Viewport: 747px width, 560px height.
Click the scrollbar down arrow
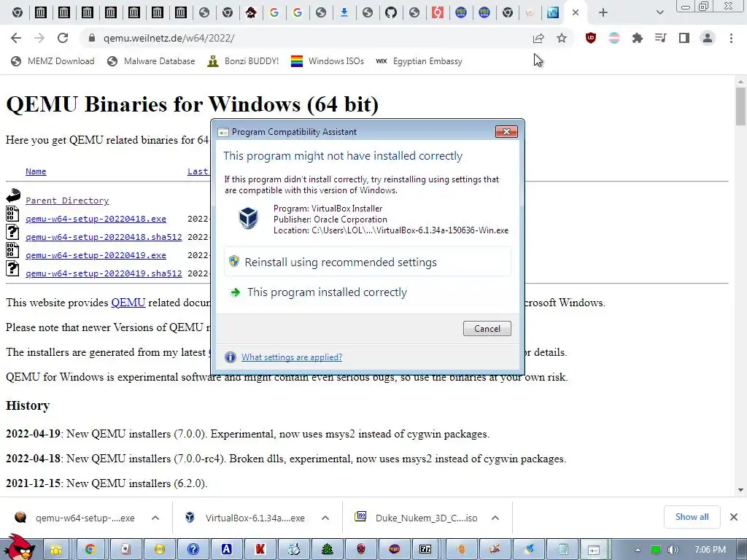(741, 490)
